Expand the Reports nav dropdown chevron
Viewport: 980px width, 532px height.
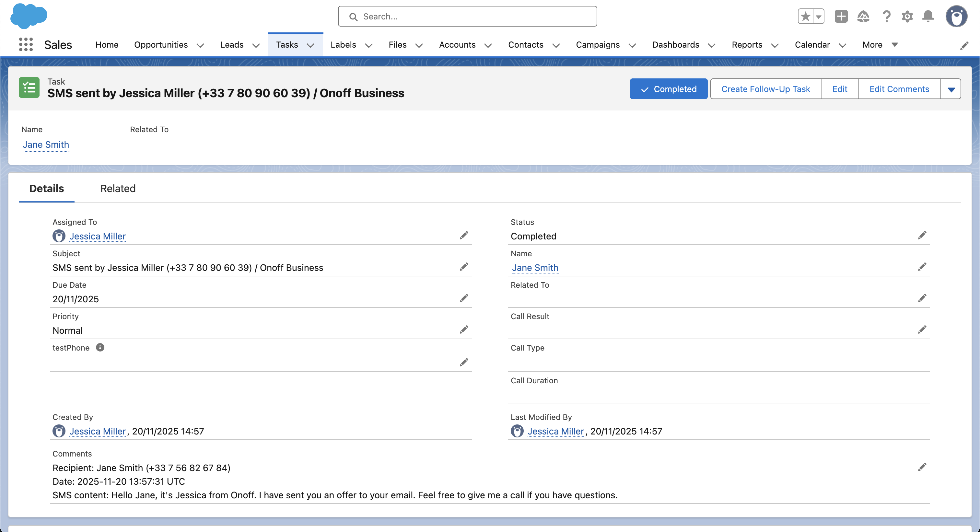click(775, 45)
